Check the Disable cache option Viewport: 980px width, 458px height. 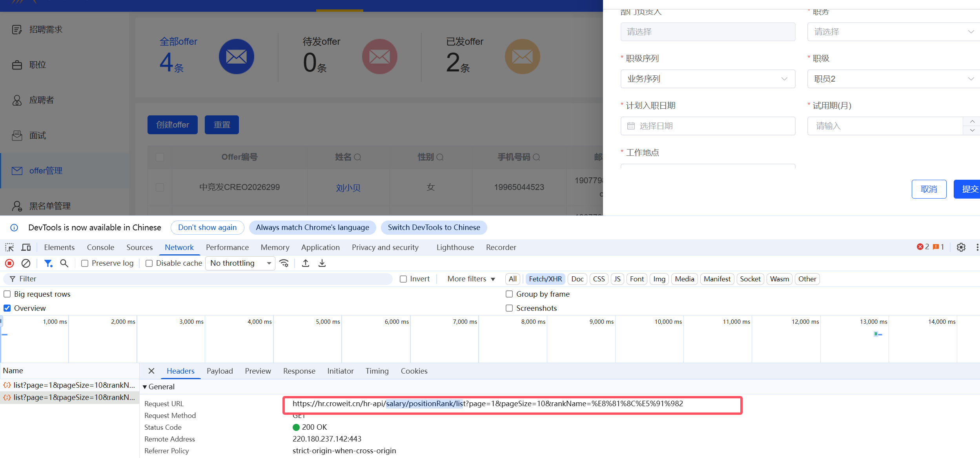(x=149, y=263)
